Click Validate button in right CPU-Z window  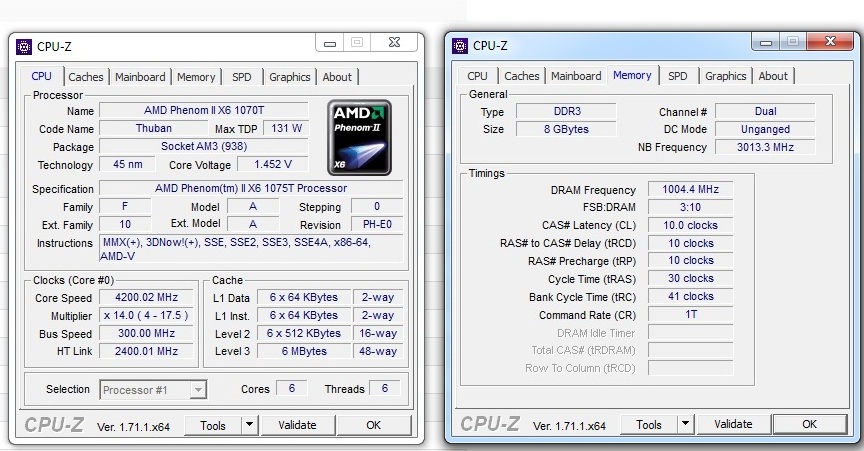(x=733, y=424)
